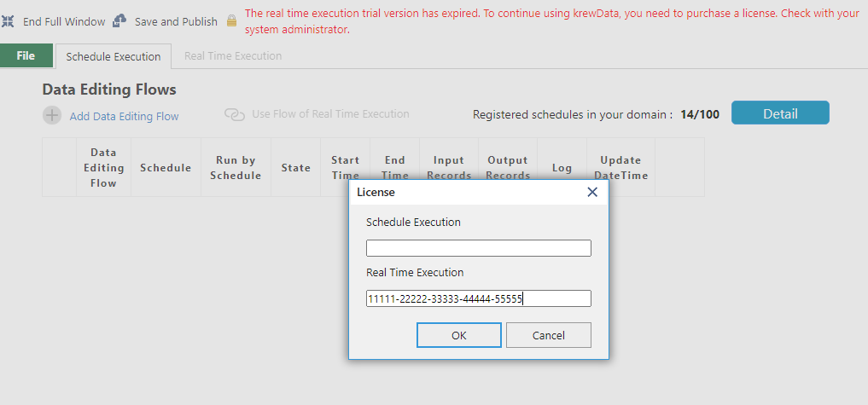Screen dimensions: 868x405
Task: Open the Detail button for registered schedules
Action: [x=780, y=113]
